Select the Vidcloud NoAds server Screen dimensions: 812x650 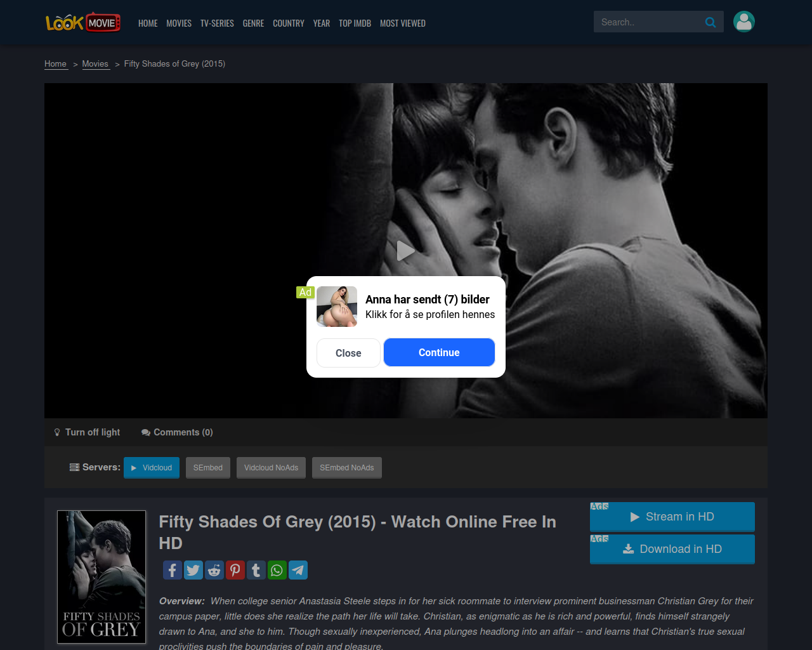click(271, 468)
